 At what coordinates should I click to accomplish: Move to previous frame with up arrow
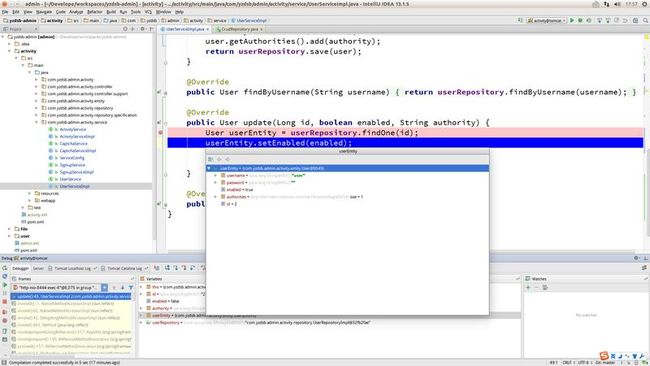tap(114, 287)
